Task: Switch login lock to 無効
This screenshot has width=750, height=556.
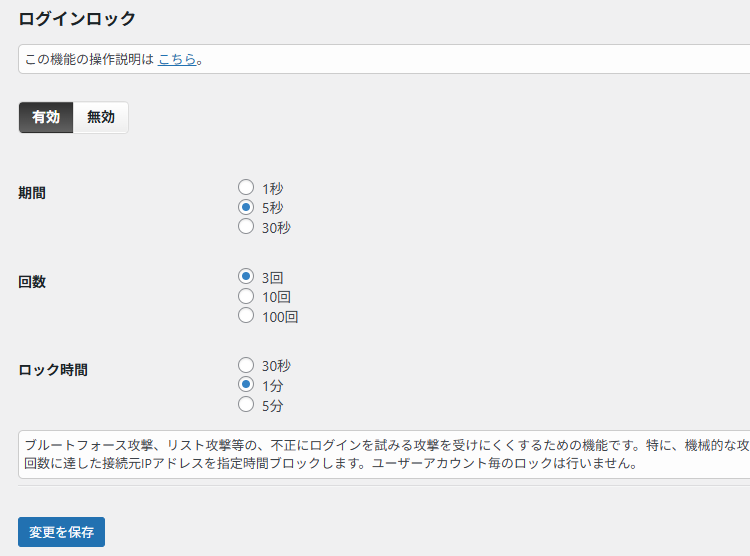Action: click(x=101, y=118)
